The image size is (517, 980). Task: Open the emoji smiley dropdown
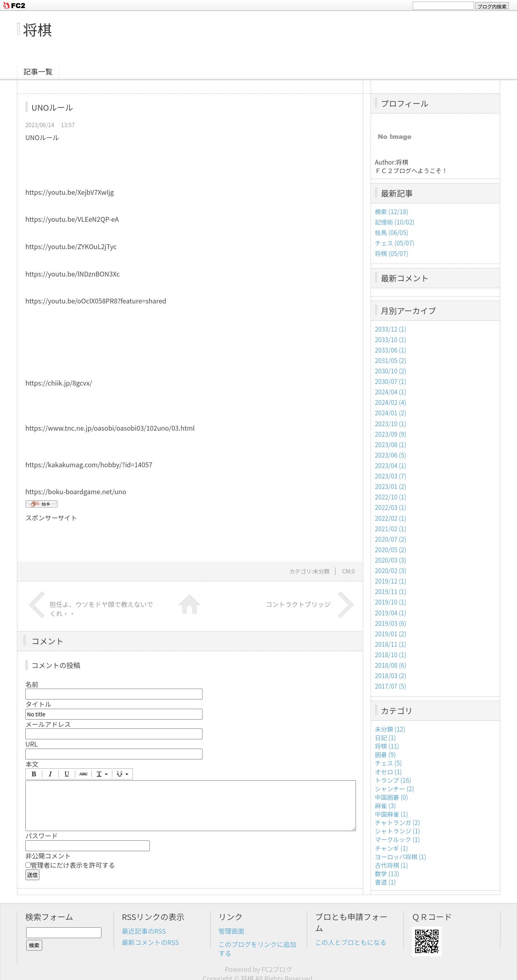[122, 774]
